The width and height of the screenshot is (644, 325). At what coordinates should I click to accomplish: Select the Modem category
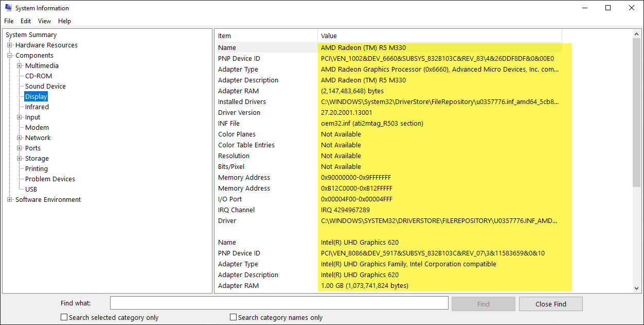pyautogui.click(x=37, y=128)
